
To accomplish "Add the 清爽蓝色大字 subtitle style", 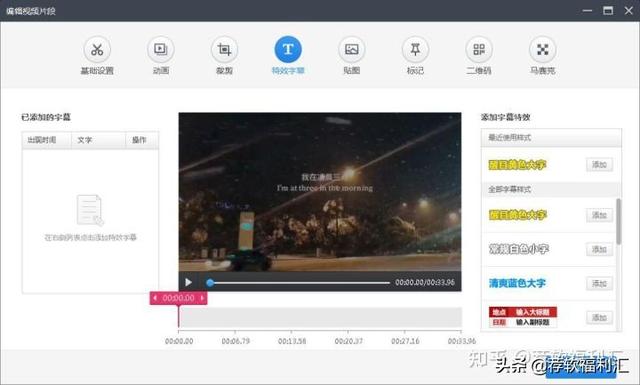I will [x=599, y=283].
